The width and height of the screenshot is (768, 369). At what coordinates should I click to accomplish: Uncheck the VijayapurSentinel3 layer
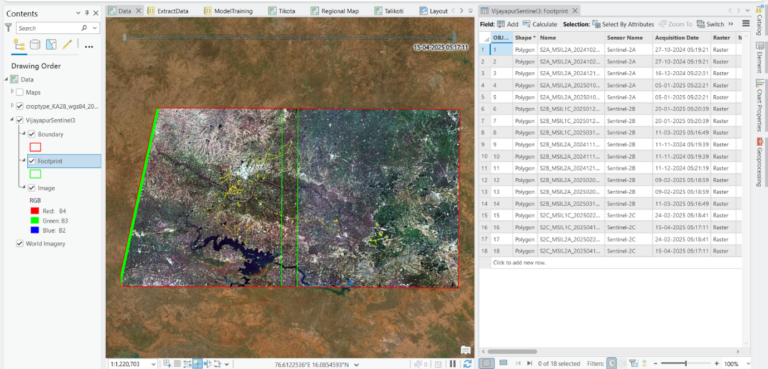point(20,120)
